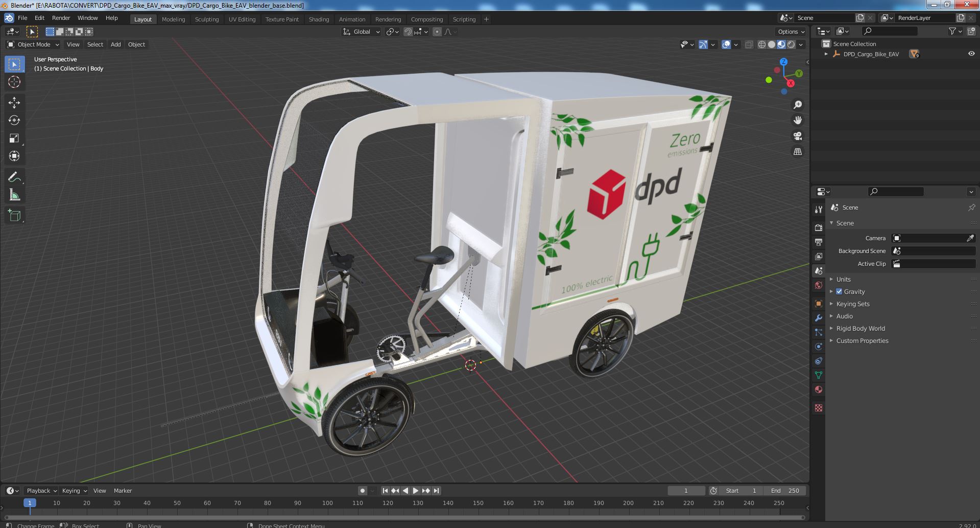Open the Modifiers properties tab
This screenshot has height=528, width=980.
click(819, 318)
